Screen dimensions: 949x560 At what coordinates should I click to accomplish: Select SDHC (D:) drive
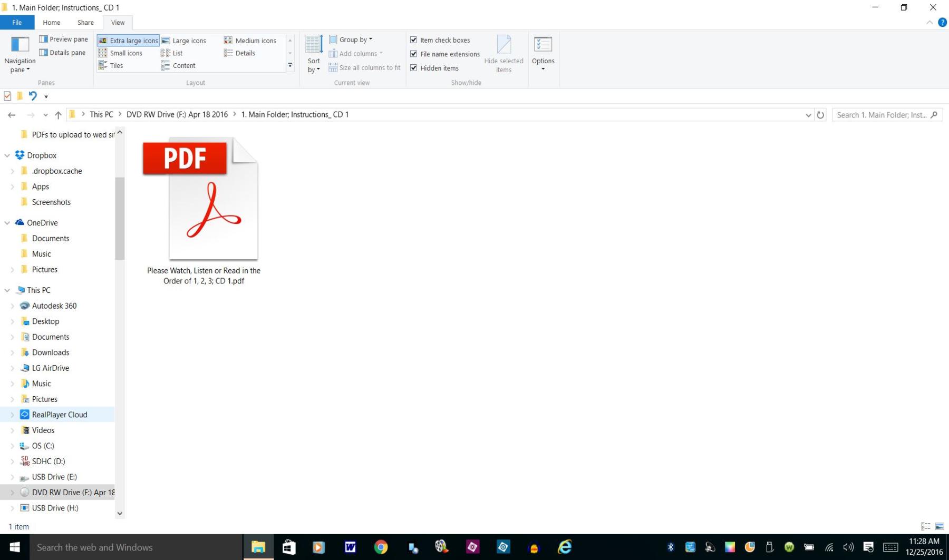(48, 461)
